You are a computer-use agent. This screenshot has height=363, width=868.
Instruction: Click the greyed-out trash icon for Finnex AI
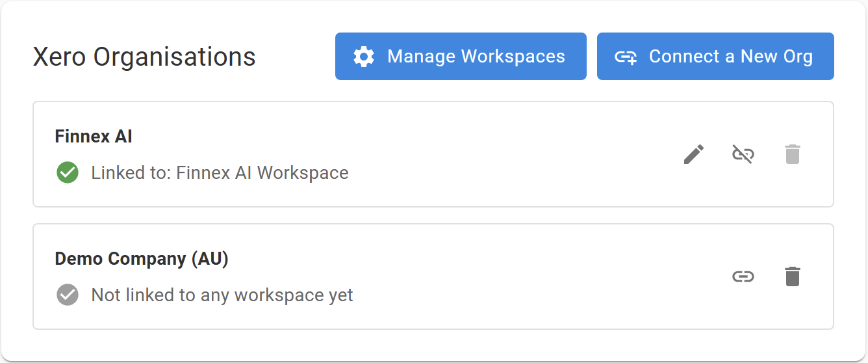click(x=793, y=154)
